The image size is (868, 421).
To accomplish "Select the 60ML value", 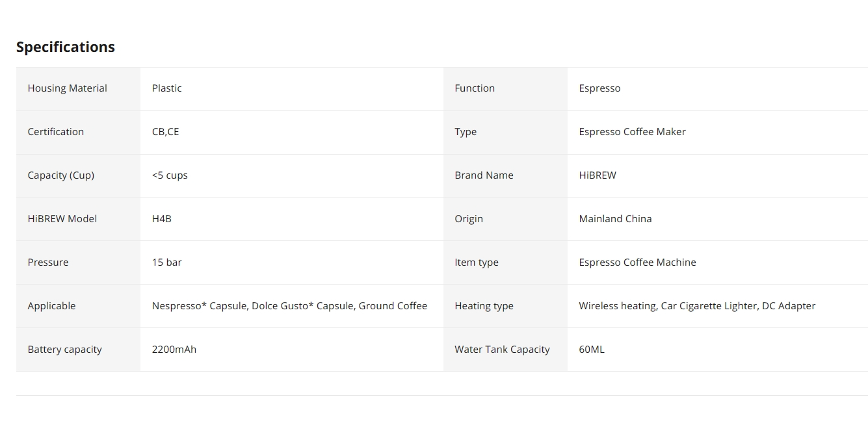I will point(592,350).
